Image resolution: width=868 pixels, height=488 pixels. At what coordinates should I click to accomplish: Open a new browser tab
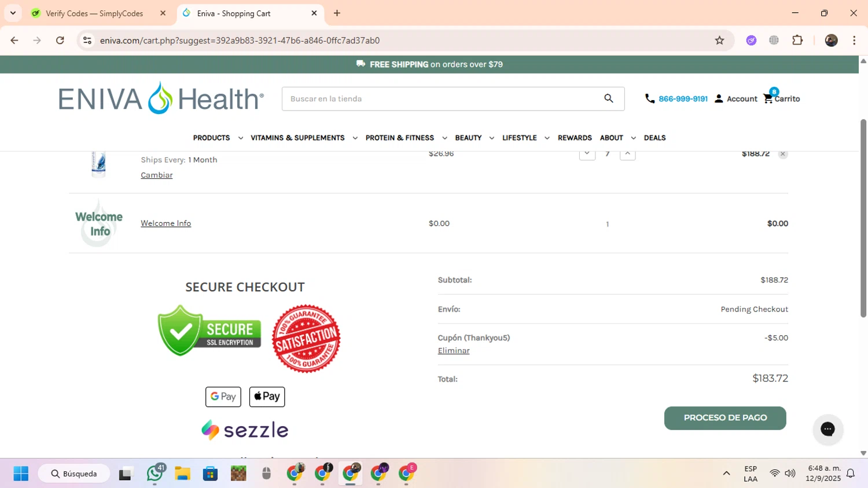(x=337, y=13)
